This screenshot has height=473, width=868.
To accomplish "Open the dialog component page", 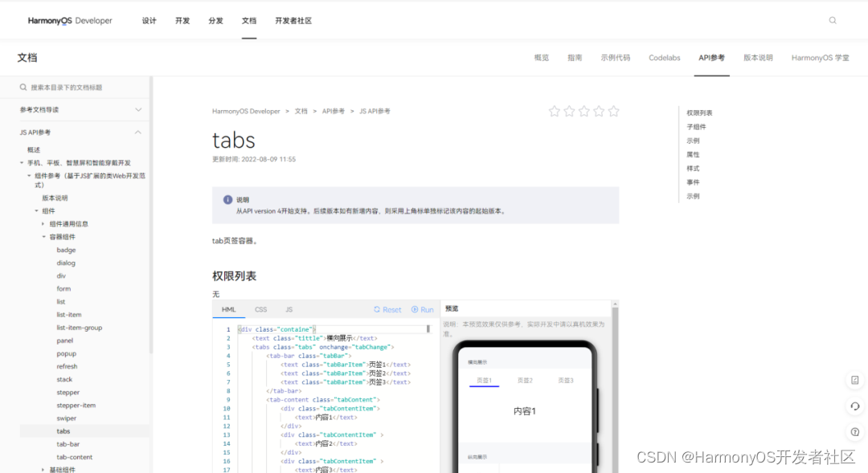I will (66, 263).
